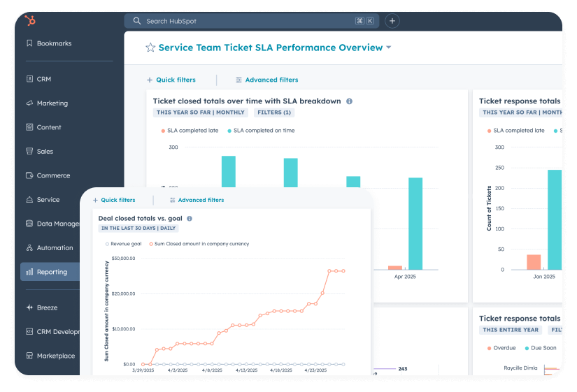577x392 pixels.
Task: Click Quick filters in the overlay panel
Action: (114, 200)
